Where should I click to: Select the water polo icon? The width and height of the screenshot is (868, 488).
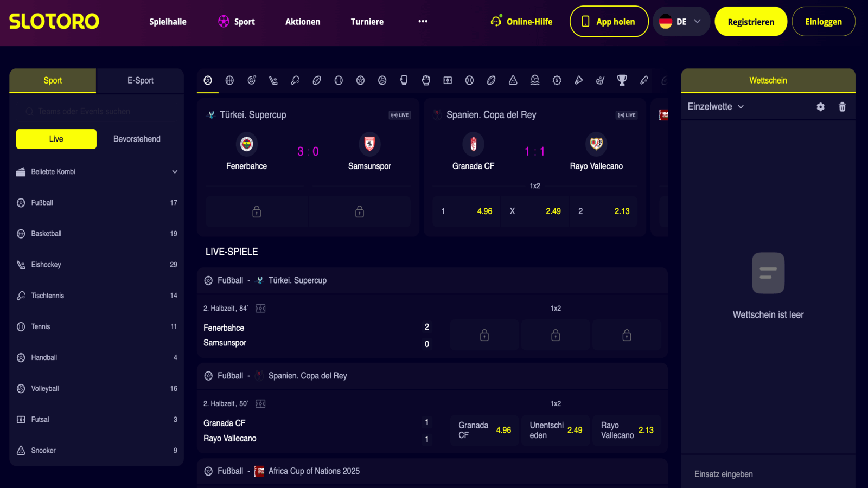535,80
